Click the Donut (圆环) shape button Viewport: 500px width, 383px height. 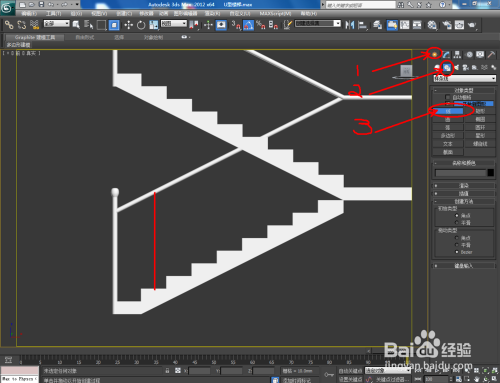[x=480, y=127]
